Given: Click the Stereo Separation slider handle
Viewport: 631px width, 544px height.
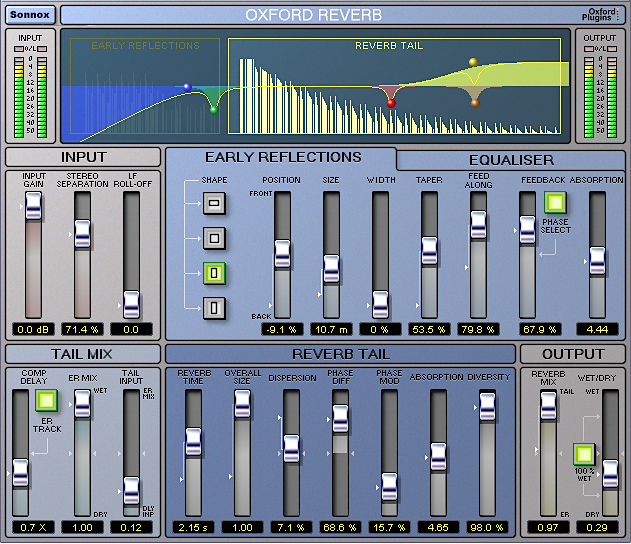Looking at the screenshot, I should 82,234.
